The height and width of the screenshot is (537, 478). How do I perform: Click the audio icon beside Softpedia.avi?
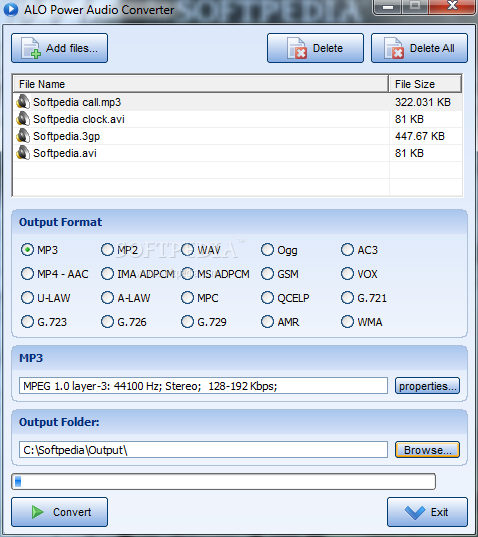click(23, 153)
